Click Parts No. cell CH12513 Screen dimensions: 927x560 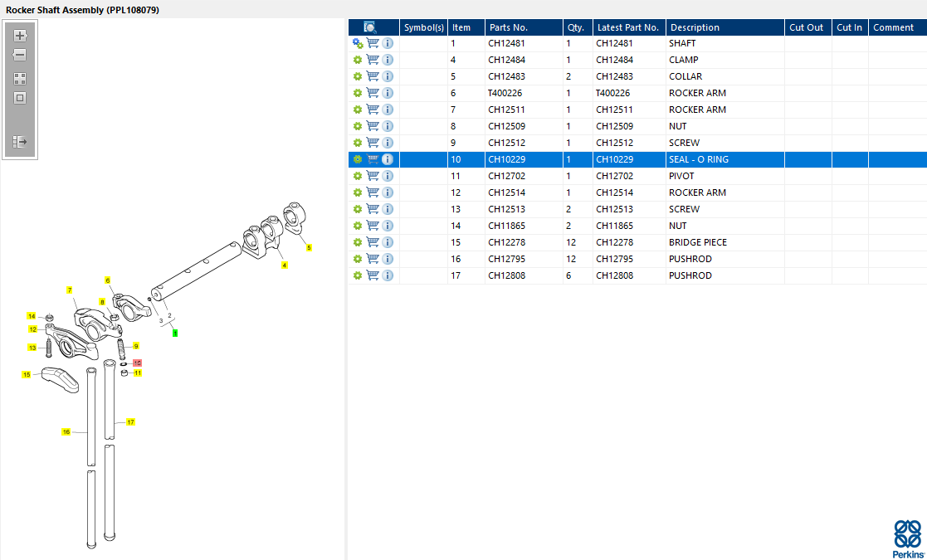524,209
